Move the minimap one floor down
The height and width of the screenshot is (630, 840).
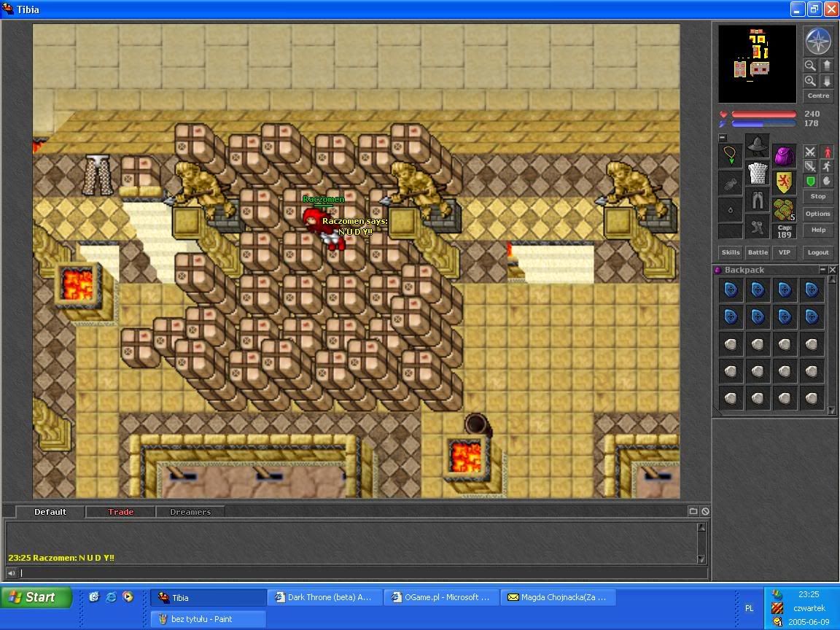coord(826,81)
